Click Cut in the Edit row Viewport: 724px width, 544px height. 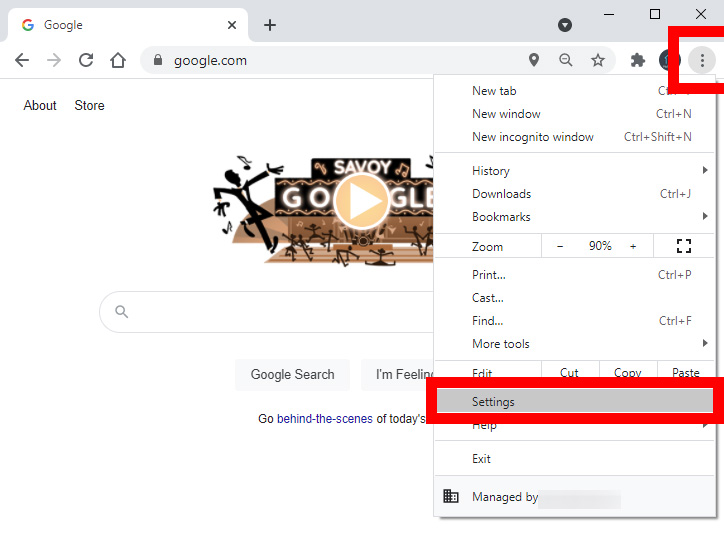point(570,371)
